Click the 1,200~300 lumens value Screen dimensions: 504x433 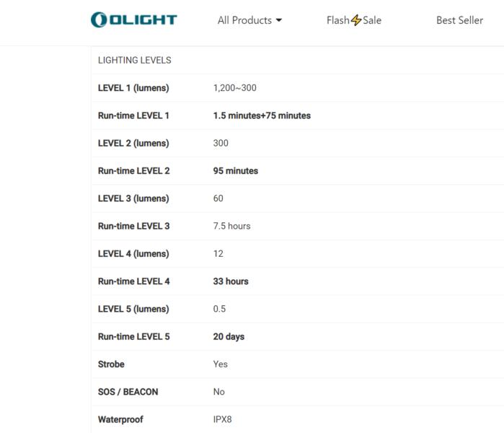[x=234, y=88]
